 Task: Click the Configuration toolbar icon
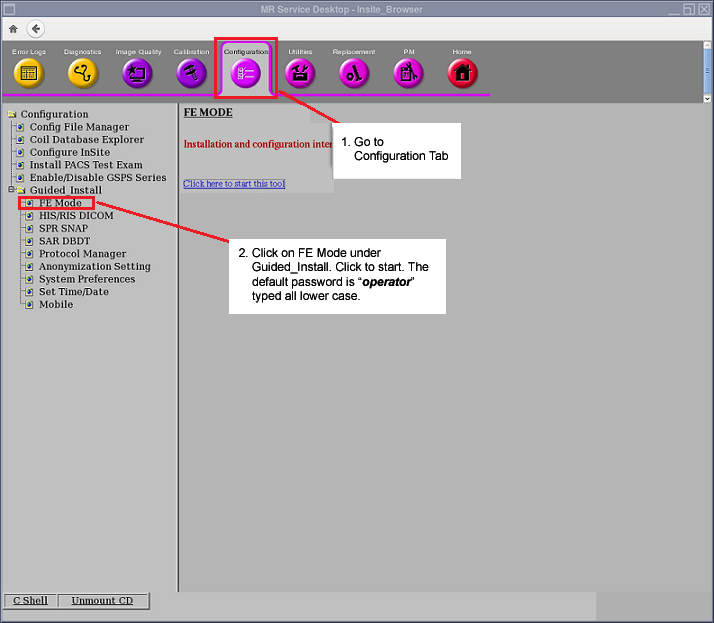tap(246, 73)
